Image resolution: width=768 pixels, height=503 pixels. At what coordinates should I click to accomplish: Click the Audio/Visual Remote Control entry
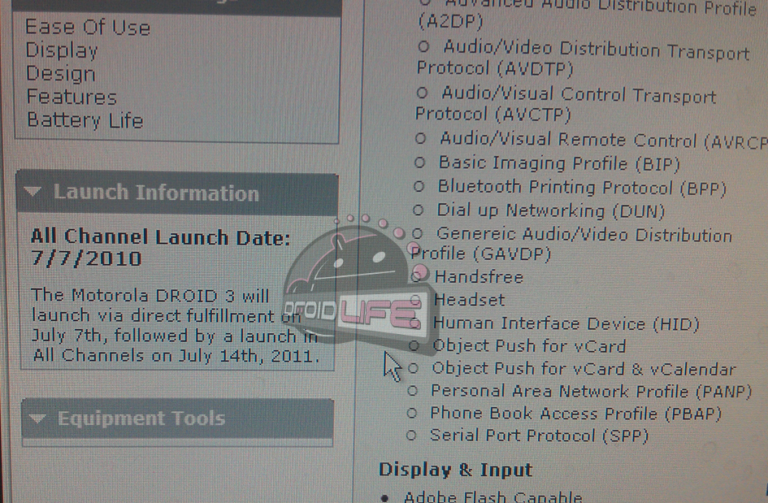tap(603, 140)
